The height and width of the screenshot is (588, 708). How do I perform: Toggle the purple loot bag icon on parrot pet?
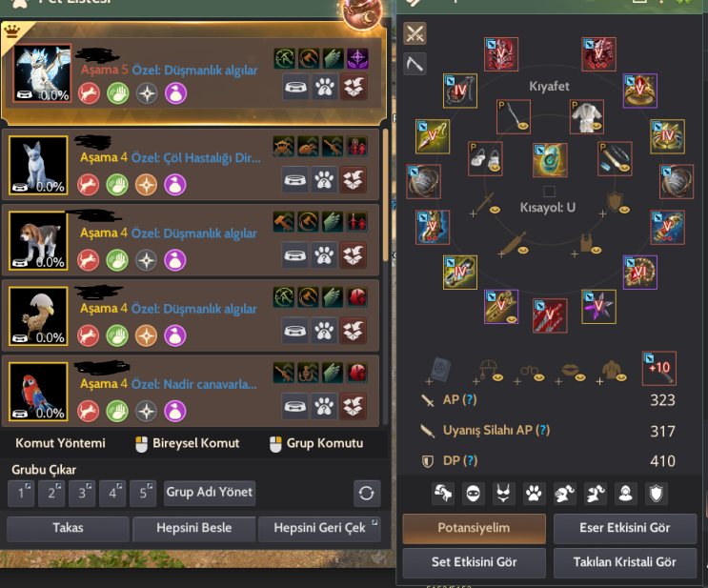175,412
